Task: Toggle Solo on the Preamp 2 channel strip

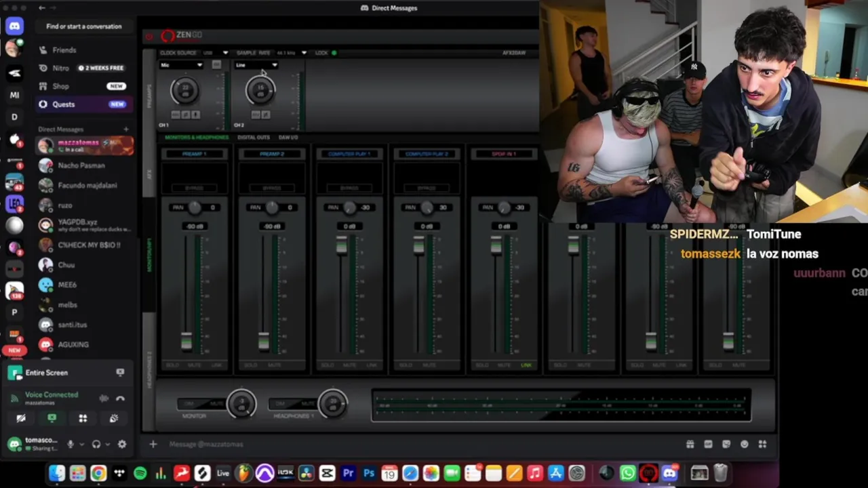Action: click(x=250, y=365)
